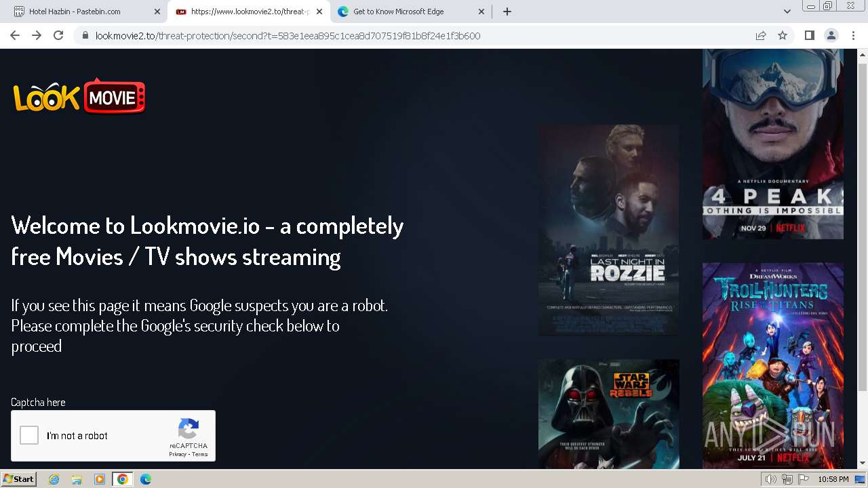Screen dimensions: 868x488
Task: Open the 14 Peaks documentary poster
Action: tap(773, 144)
